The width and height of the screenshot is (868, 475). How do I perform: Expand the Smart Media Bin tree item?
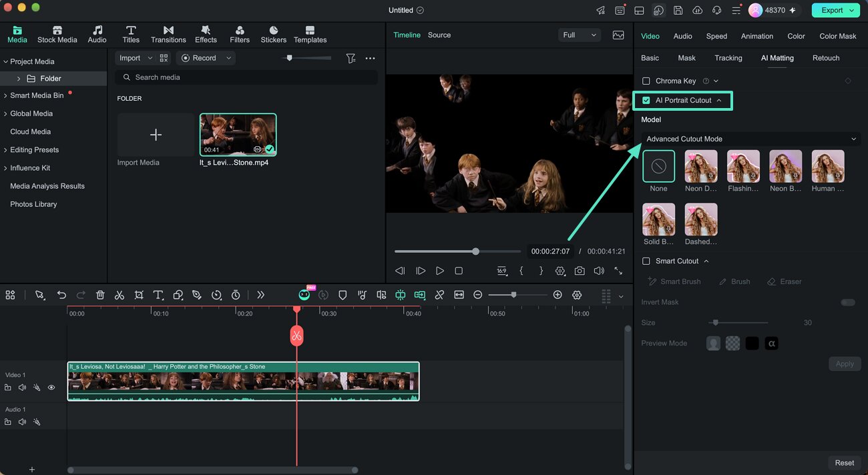pos(5,95)
